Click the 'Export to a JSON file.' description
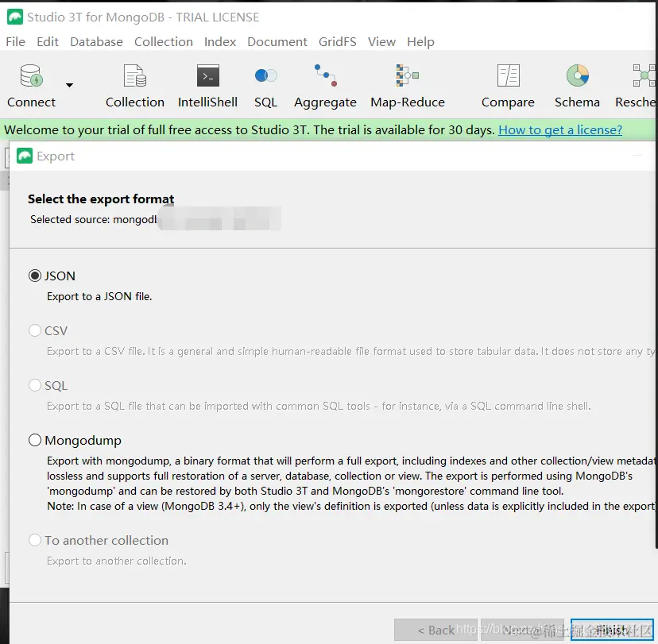Image resolution: width=658 pixels, height=644 pixels. pyautogui.click(x=99, y=297)
